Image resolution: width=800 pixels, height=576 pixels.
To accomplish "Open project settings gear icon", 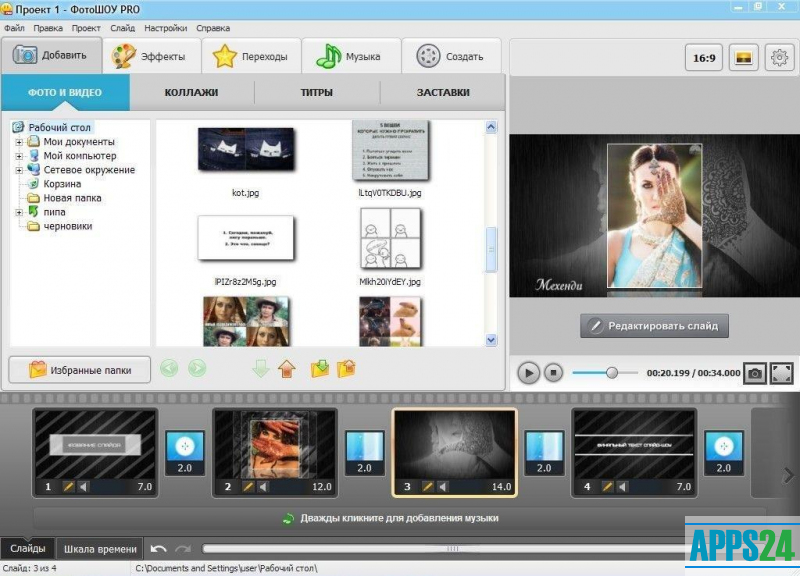I will point(777,57).
